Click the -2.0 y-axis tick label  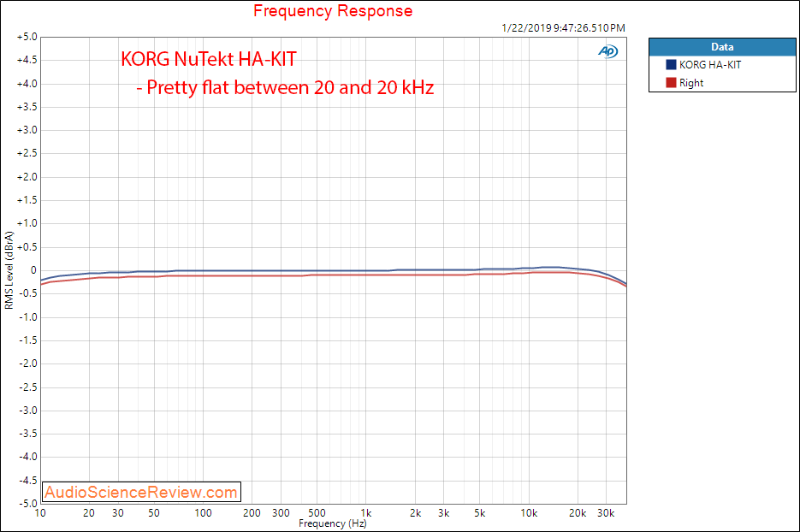[x=28, y=364]
